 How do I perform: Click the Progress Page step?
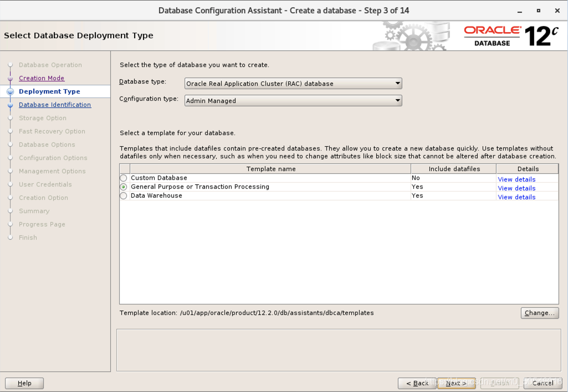pos(42,224)
